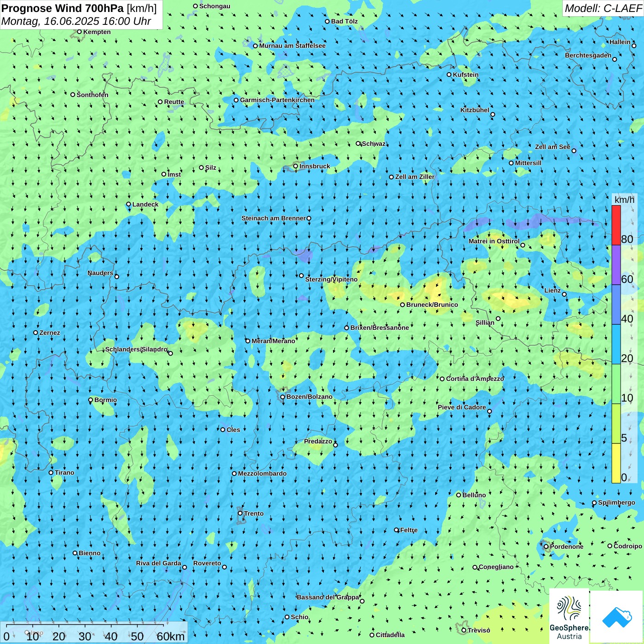Screen dimensions: 644x644
Task: Click the 'Rovereto' label
Action: (207, 563)
